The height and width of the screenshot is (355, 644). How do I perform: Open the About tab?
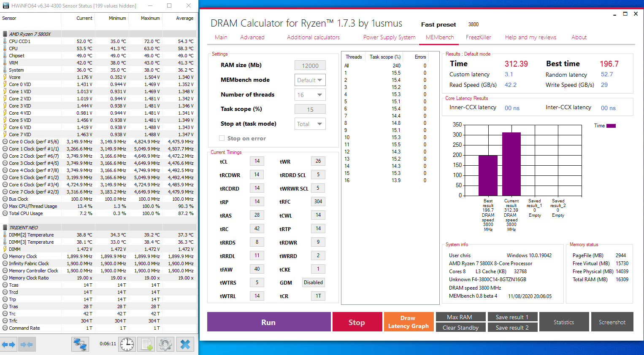click(579, 37)
